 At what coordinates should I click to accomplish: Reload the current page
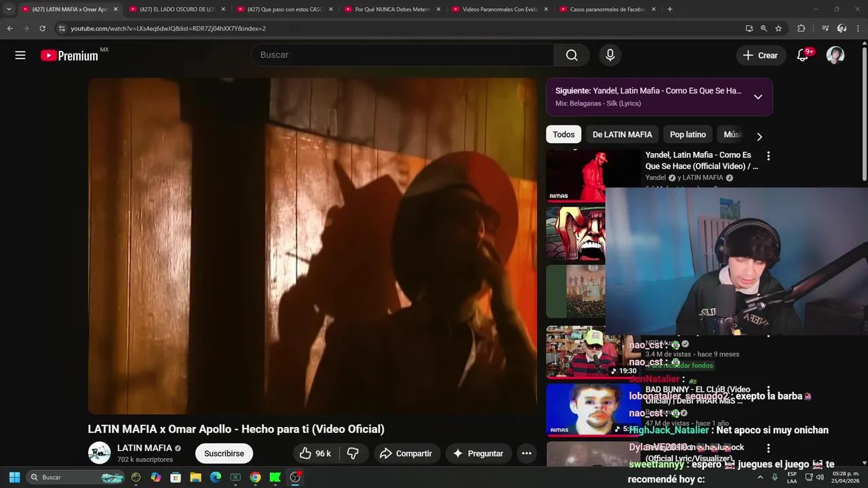pyautogui.click(x=42, y=28)
